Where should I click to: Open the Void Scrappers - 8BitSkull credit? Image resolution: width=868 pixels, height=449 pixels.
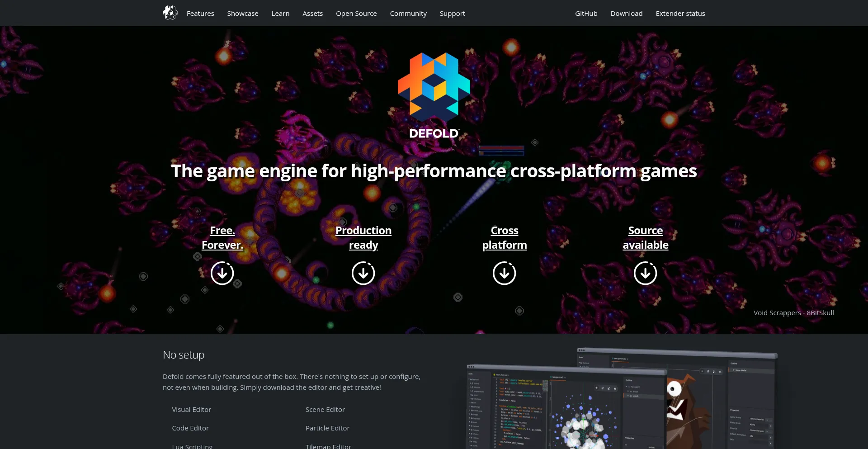pos(793,313)
